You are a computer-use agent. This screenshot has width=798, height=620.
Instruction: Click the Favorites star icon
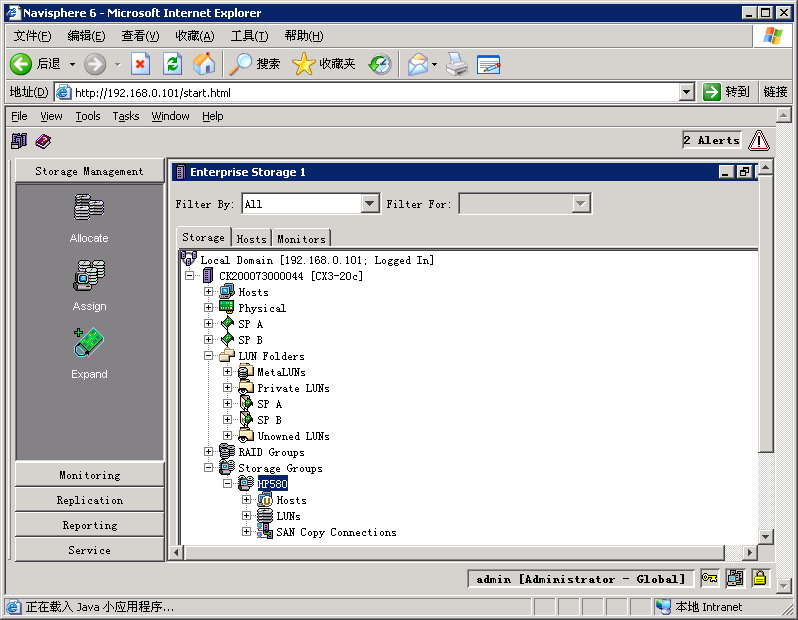[304, 64]
